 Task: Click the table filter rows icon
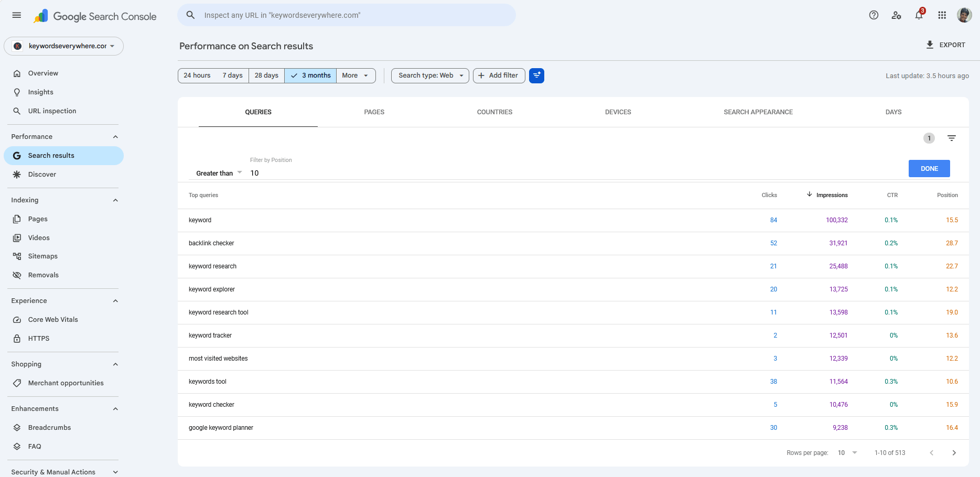pos(952,138)
